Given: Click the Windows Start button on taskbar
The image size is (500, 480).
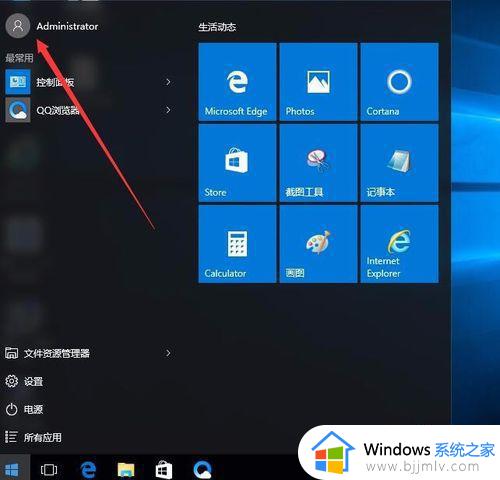Looking at the screenshot, I should [x=12, y=470].
